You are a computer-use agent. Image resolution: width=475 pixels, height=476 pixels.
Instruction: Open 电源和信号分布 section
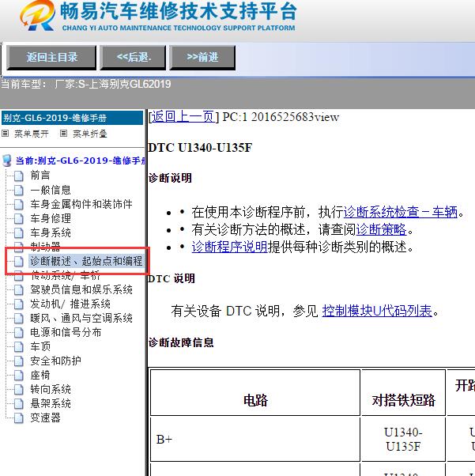coord(66,333)
